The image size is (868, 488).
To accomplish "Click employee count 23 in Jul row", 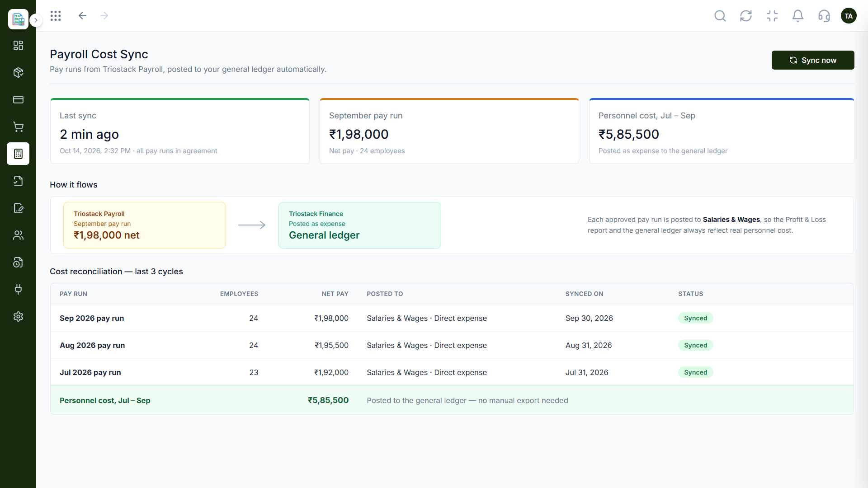I will tap(254, 372).
